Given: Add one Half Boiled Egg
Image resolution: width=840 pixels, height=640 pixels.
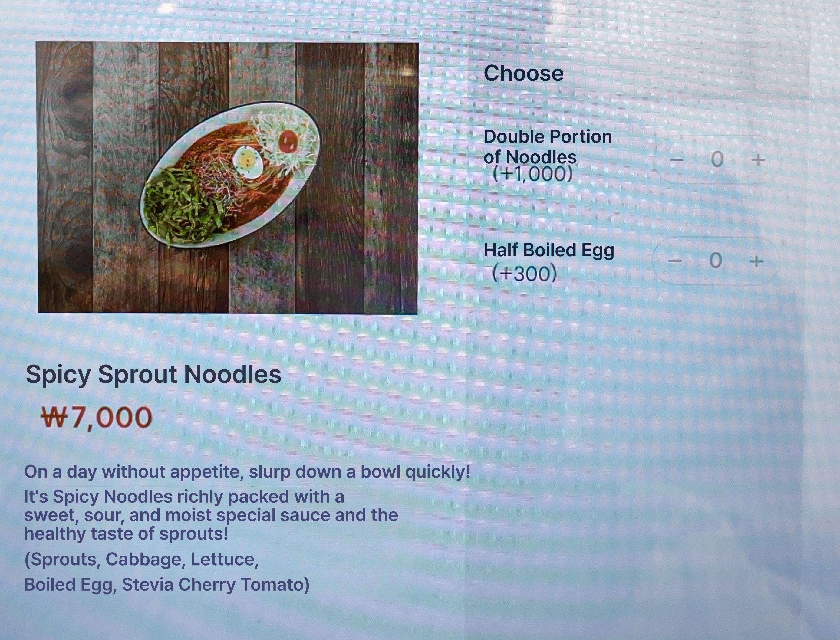Looking at the screenshot, I should click(x=756, y=261).
